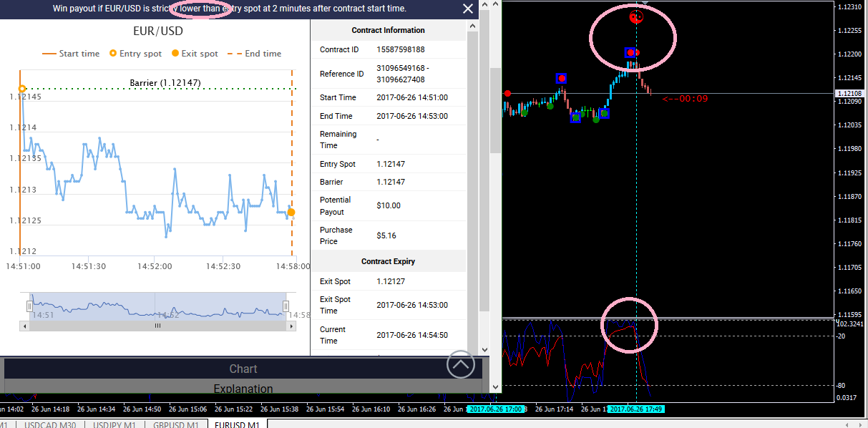Click the indicator value label 0.0317
This screenshot has width=868, height=428.
click(847, 397)
